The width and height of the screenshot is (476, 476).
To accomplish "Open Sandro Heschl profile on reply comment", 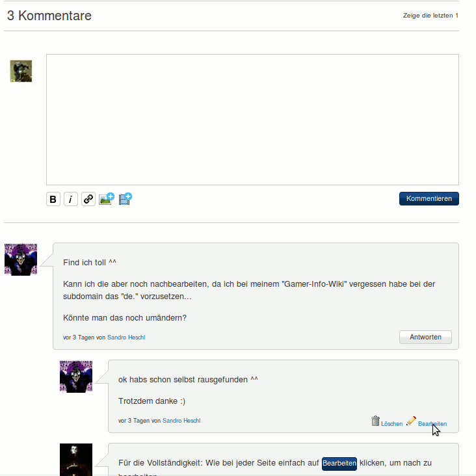I will tap(181, 421).
